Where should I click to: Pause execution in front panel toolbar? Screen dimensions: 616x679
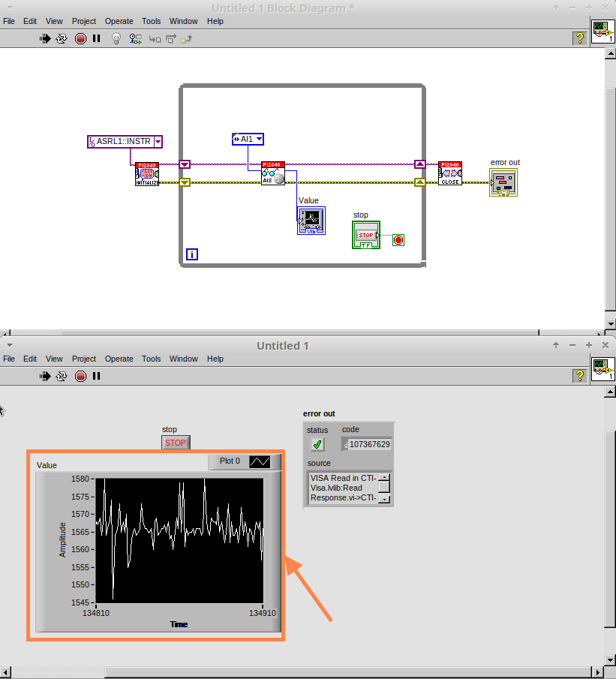tap(97, 376)
